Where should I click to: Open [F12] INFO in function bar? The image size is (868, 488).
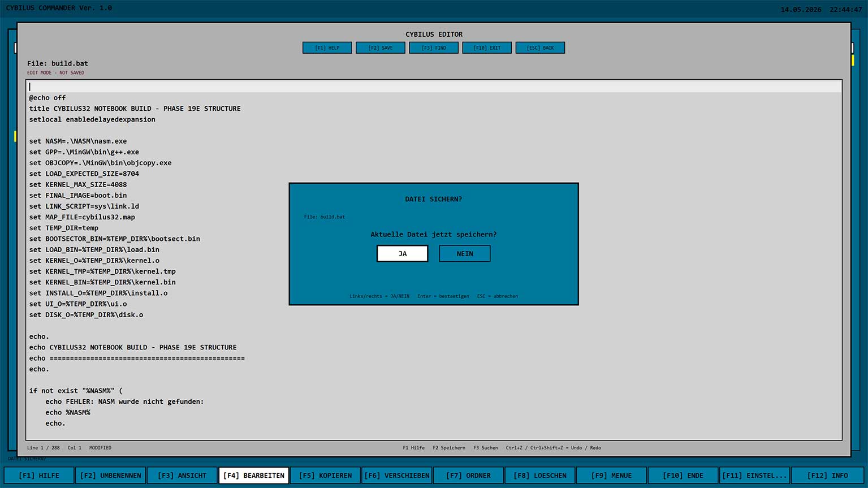point(827,476)
